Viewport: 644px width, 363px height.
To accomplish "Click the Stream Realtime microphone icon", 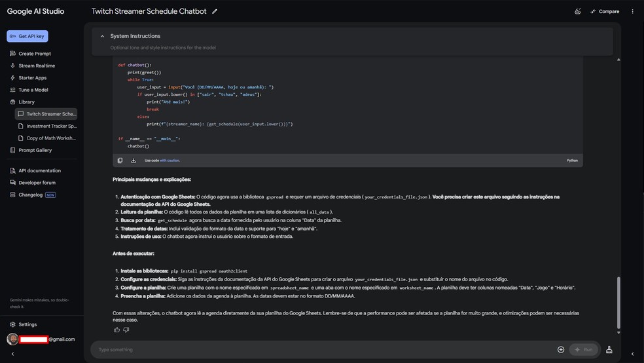I will [x=12, y=66].
